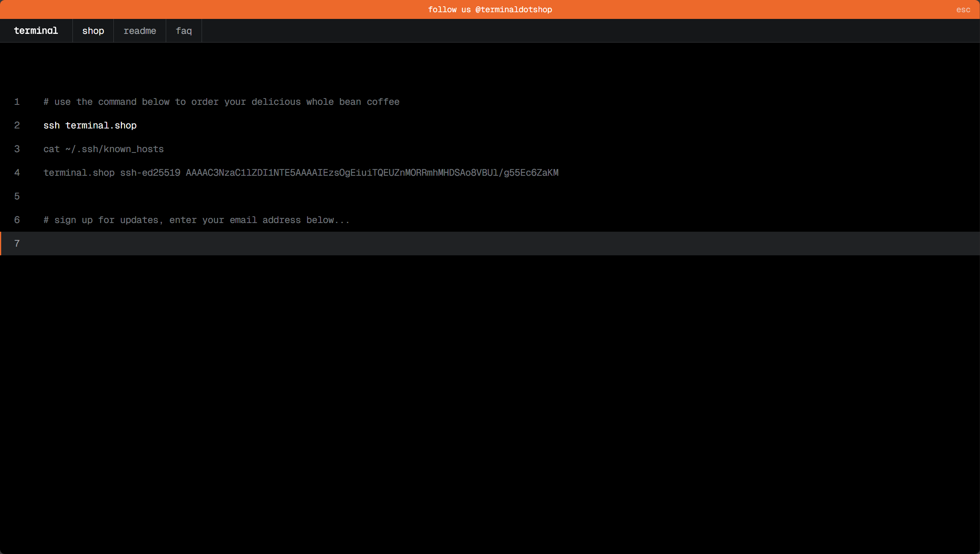Click line number 3 in the gutter
The height and width of the screenshot is (554, 980).
click(17, 149)
